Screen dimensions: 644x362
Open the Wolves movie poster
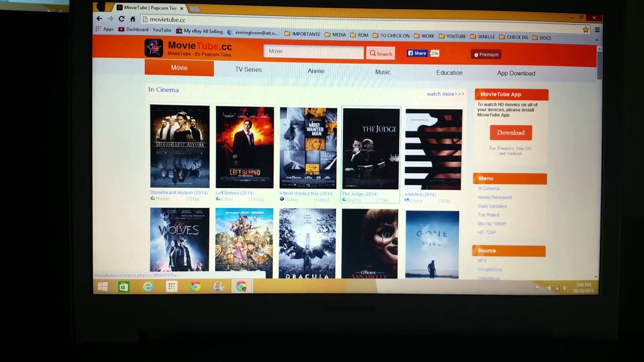180,240
